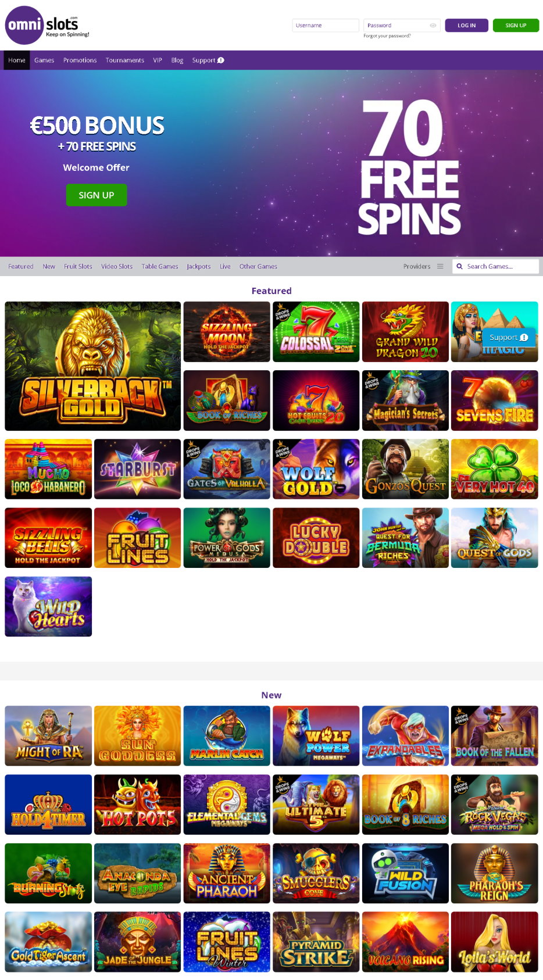The width and height of the screenshot is (543, 980).
Task: Select the Wolf Gold game
Action: 316,469
